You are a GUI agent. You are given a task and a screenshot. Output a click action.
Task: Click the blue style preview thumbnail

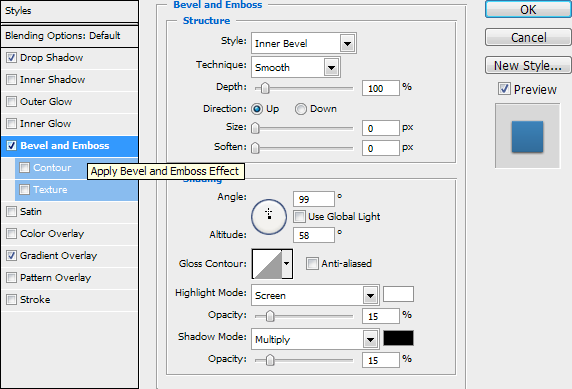coord(527,136)
